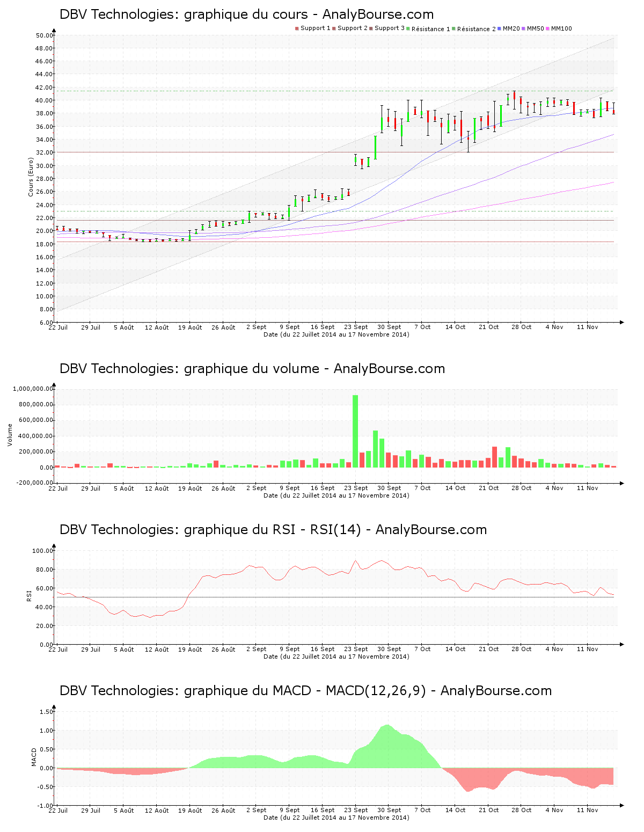Viewport: 644px width, 832px height.
Task: Click '400,000.00' on the volume axis
Action: coord(35,436)
